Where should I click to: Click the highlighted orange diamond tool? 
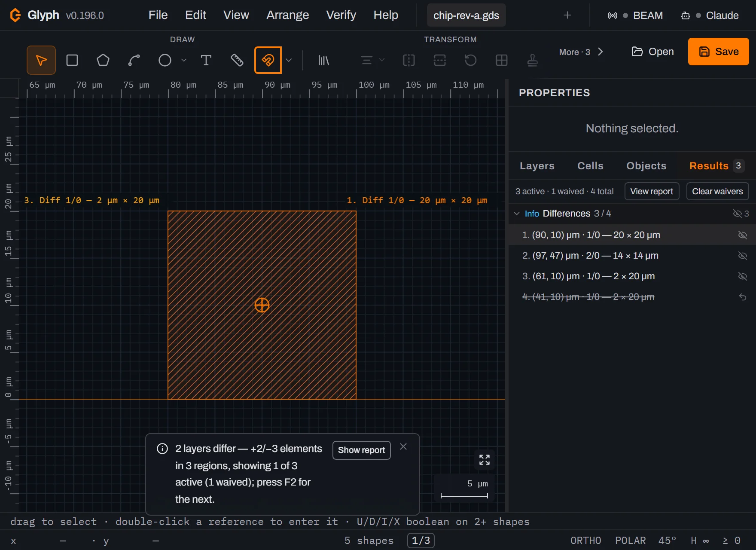coord(268,60)
